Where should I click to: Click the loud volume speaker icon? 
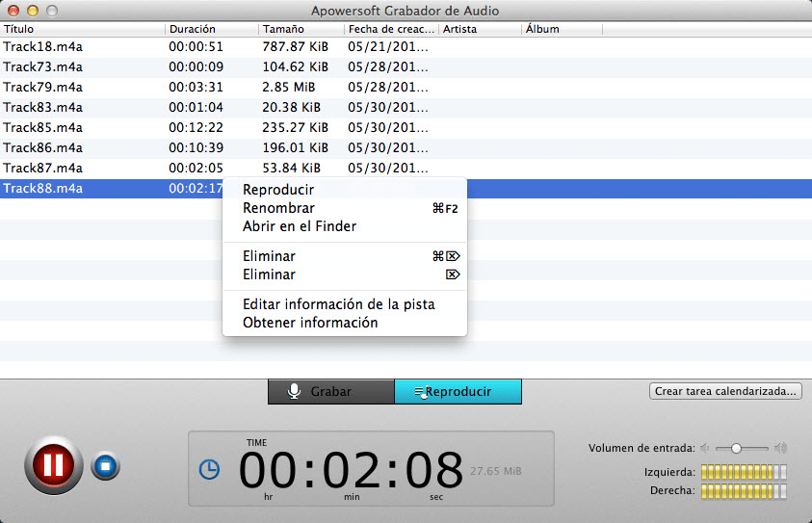(x=780, y=448)
